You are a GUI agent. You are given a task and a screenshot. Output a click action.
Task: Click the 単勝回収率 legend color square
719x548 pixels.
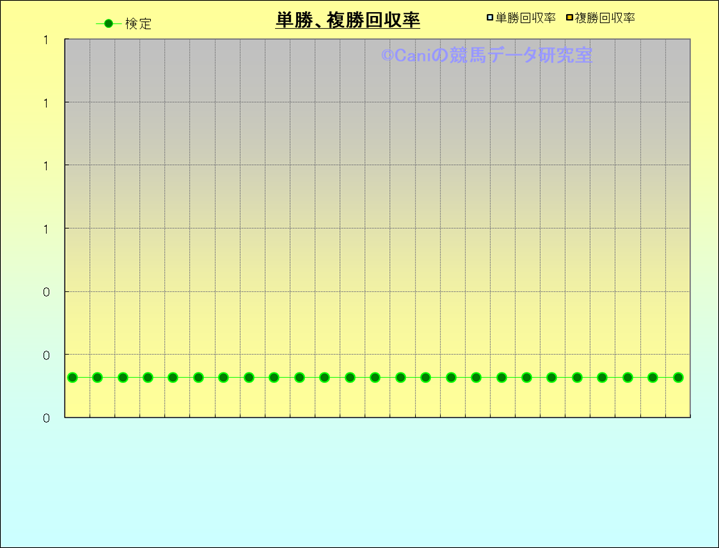pos(489,18)
